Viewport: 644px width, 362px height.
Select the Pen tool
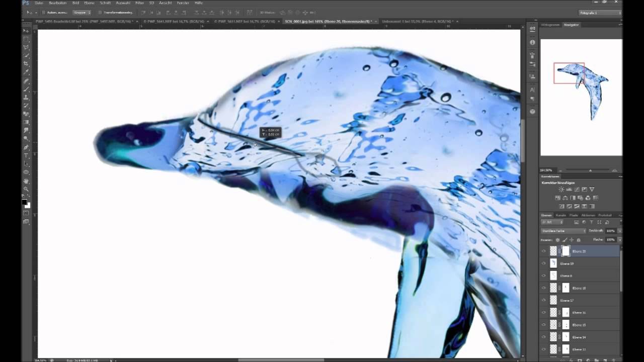click(x=26, y=147)
